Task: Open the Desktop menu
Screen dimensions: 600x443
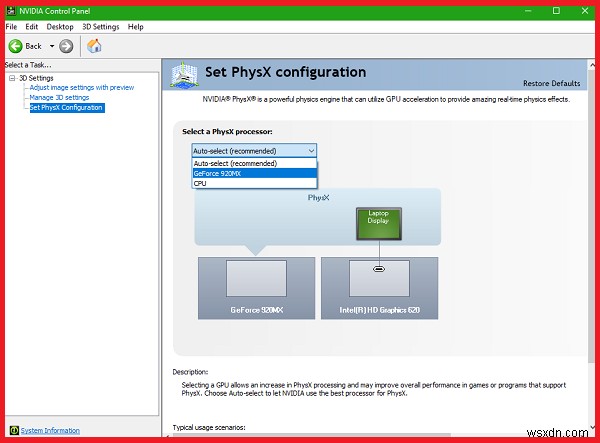Action: point(60,27)
